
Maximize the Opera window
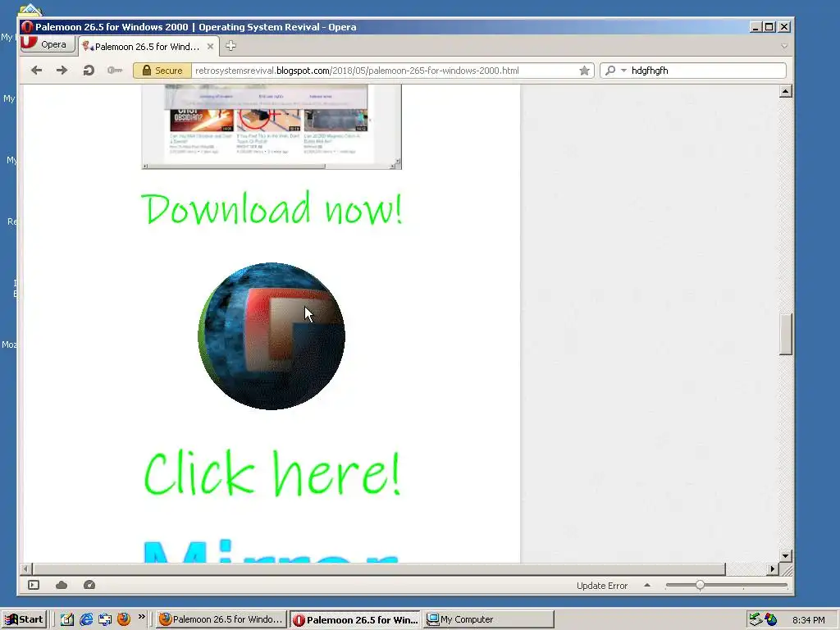[769, 27]
